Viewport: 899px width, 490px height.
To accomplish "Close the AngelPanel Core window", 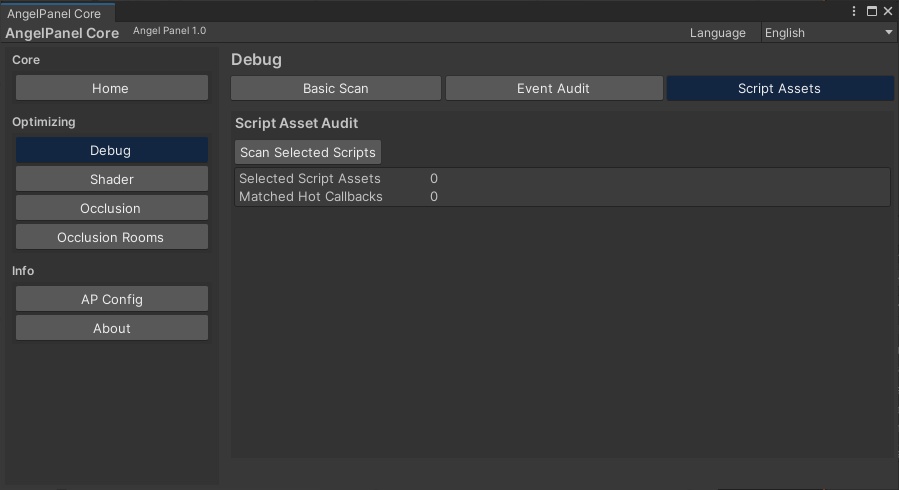I will pos(887,11).
